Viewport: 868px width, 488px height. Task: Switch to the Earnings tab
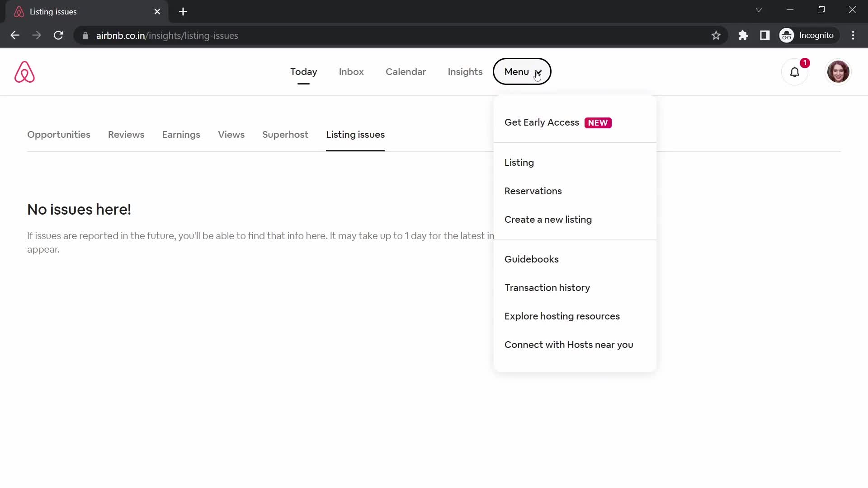(182, 135)
